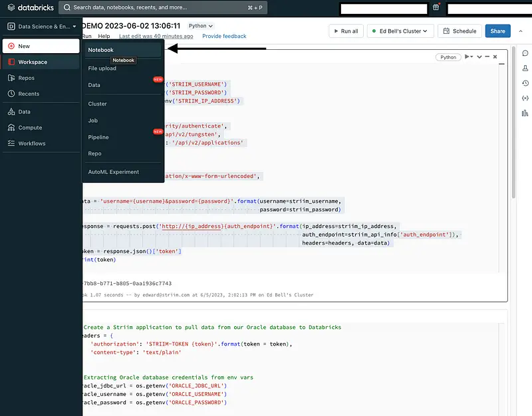This screenshot has width=532, height=416.
Task: Open the charts library icon in right sidebar
Action: click(x=525, y=112)
